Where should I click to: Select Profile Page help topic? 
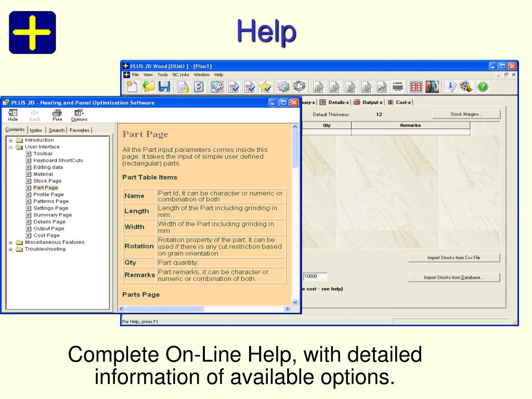click(48, 195)
